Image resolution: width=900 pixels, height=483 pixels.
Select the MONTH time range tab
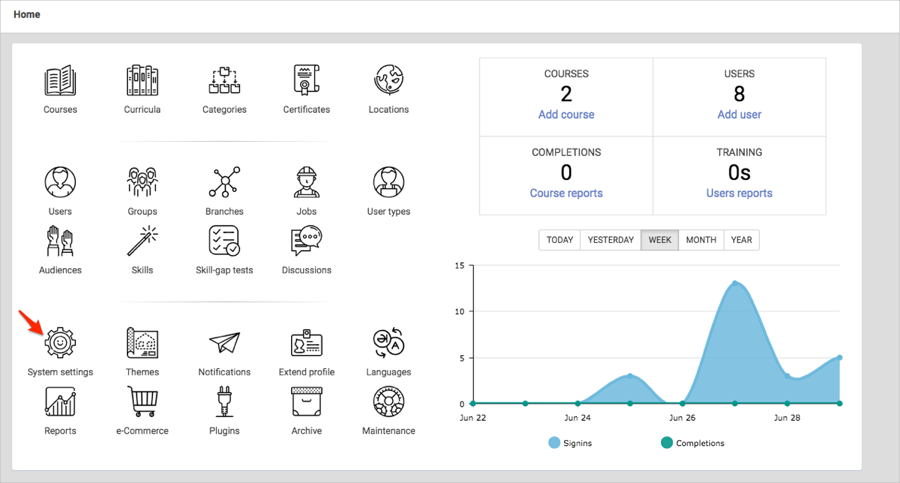coord(701,240)
